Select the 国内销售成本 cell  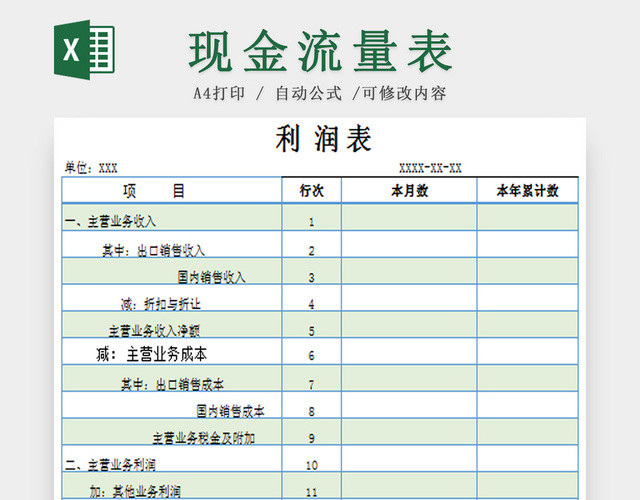230,411
